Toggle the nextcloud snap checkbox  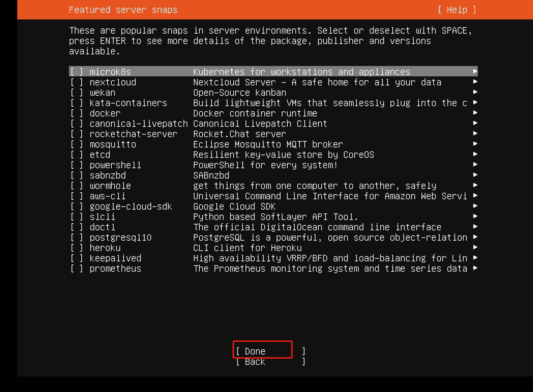[x=77, y=82]
